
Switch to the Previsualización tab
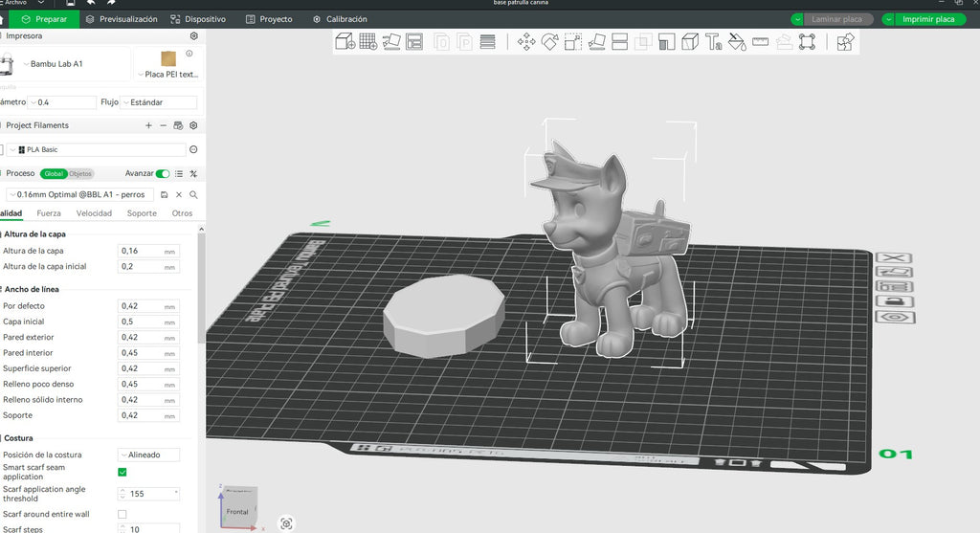coord(122,19)
